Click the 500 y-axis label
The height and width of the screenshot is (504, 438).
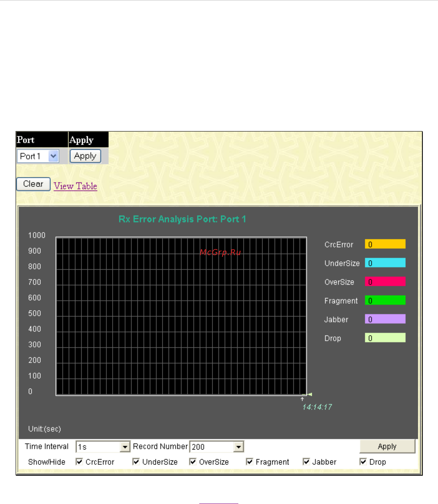point(35,313)
